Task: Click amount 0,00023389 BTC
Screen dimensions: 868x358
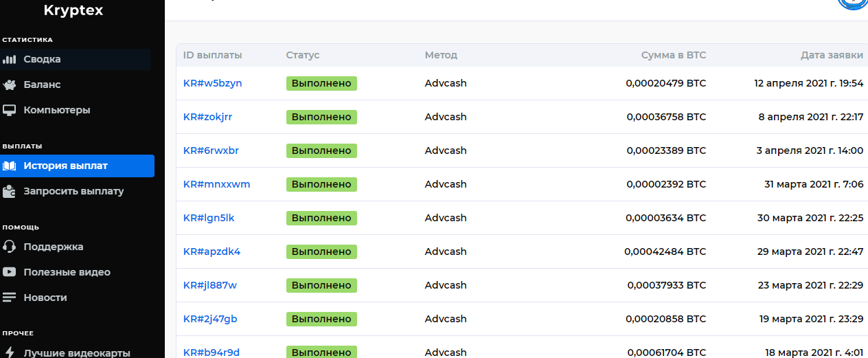Action: (666, 150)
